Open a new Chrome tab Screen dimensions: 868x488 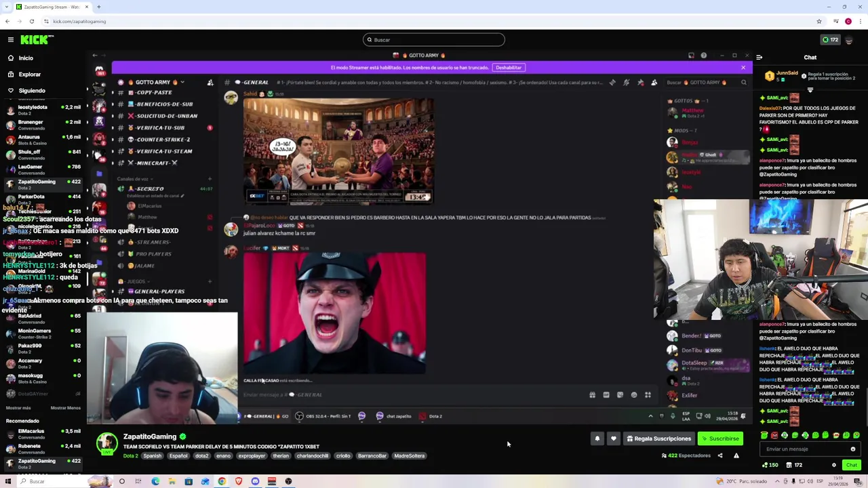coord(98,7)
